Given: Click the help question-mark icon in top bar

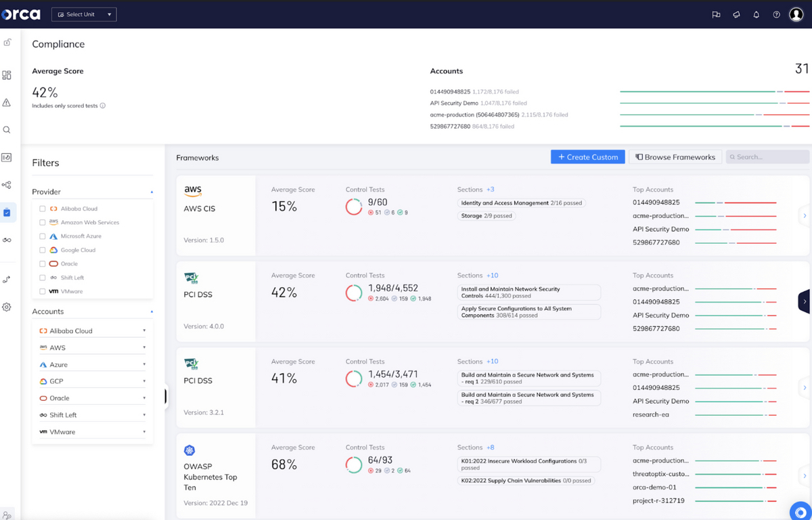Looking at the screenshot, I should tap(776, 14).
